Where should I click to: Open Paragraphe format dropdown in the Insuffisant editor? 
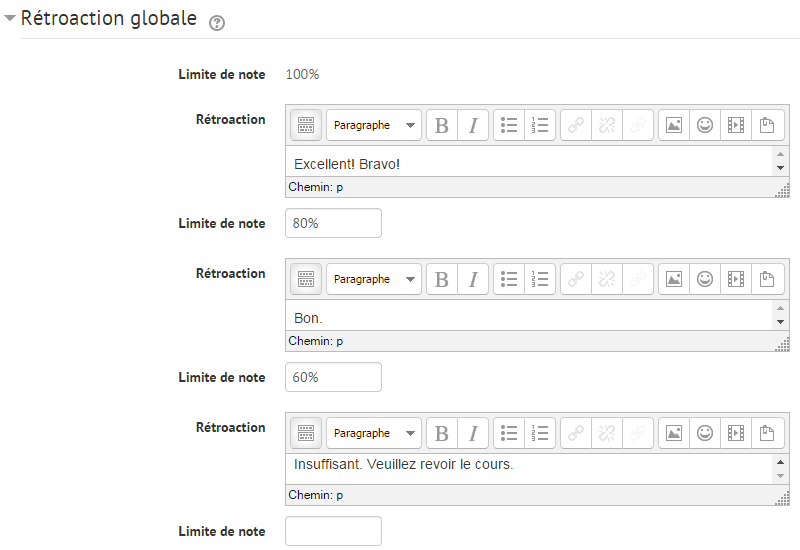coord(373,433)
